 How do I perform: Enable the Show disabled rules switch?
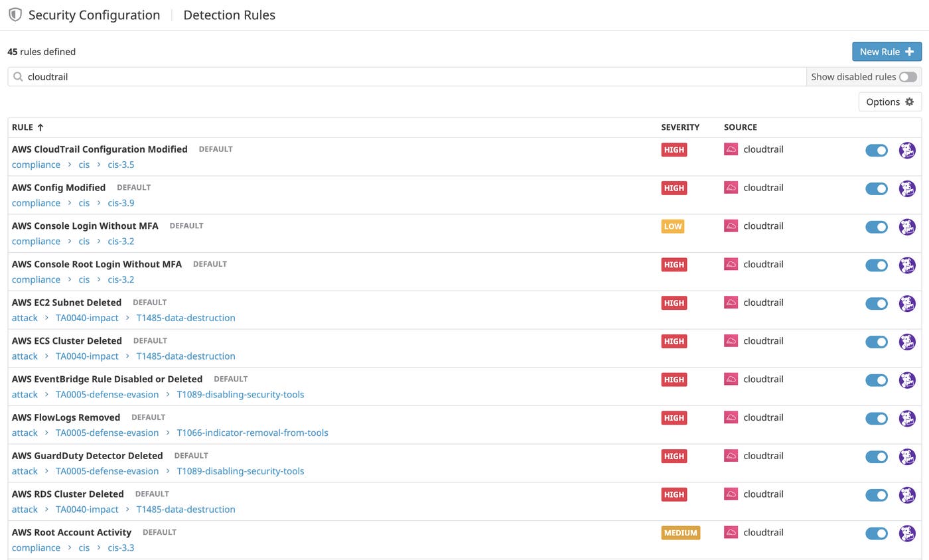pos(907,77)
